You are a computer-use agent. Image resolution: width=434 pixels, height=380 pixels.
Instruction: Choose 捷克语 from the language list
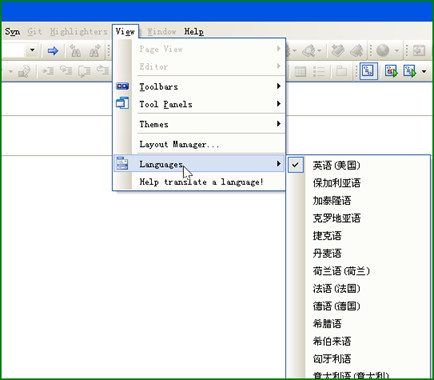point(358,236)
